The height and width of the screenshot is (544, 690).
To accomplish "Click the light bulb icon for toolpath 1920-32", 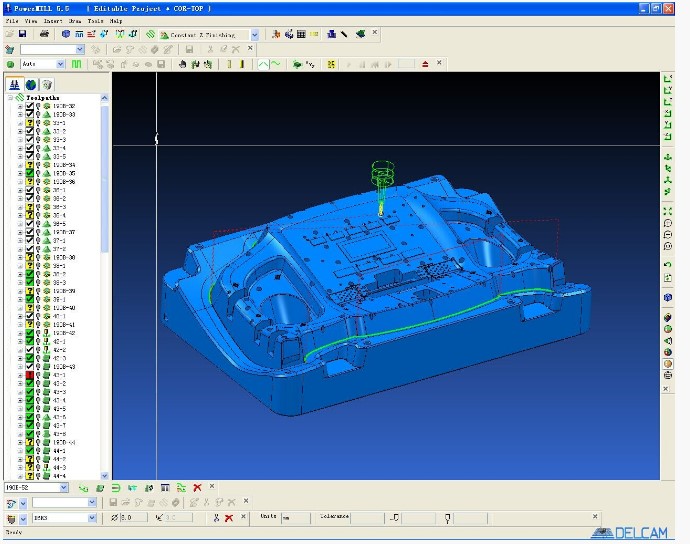I will pos(38,106).
